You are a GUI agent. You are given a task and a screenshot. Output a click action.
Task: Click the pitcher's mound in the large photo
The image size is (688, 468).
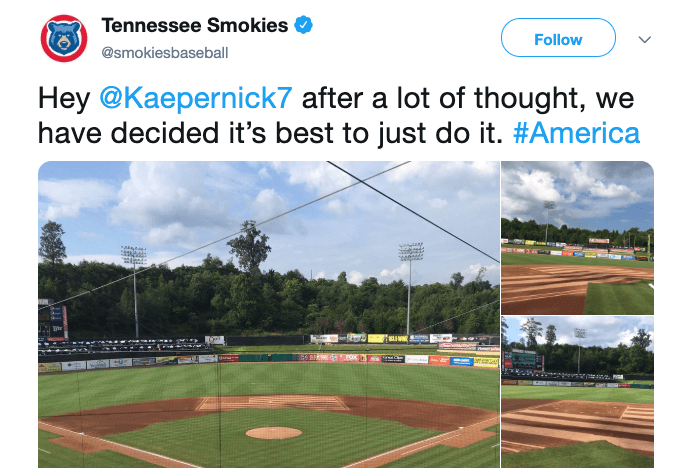click(273, 433)
